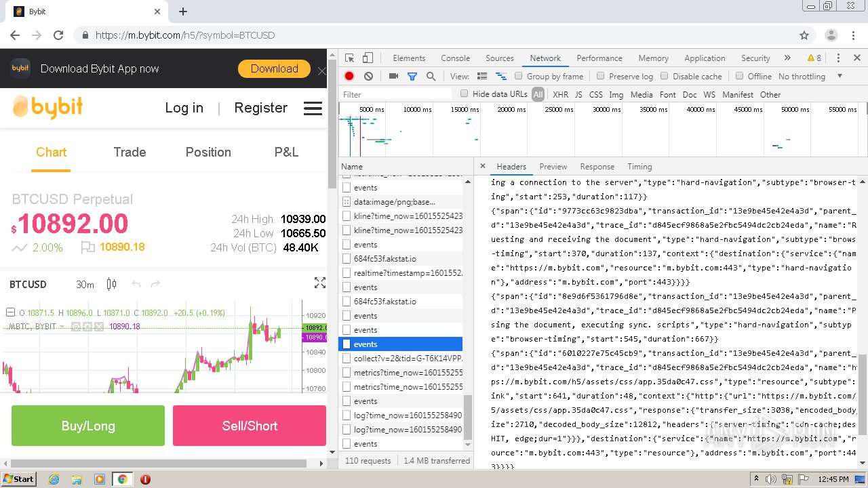Toggle the network filter funnel icon
This screenshot has width=868, height=488.
point(412,77)
